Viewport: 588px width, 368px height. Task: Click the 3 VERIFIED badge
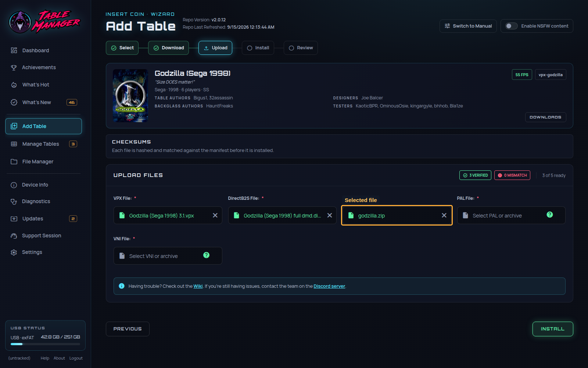[x=475, y=175]
